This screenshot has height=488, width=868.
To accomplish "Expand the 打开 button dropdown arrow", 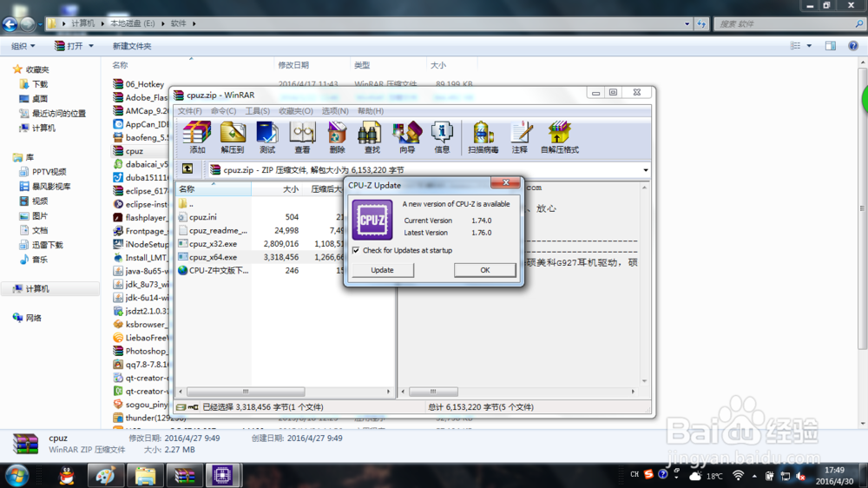I will 91,46.
